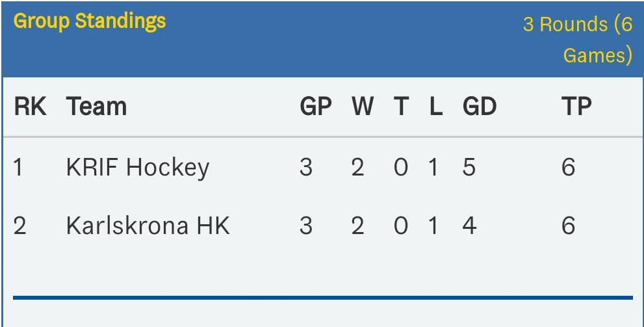Sort by the GD column header
This screenshot has width=644, height=327.
pos(479,107)
